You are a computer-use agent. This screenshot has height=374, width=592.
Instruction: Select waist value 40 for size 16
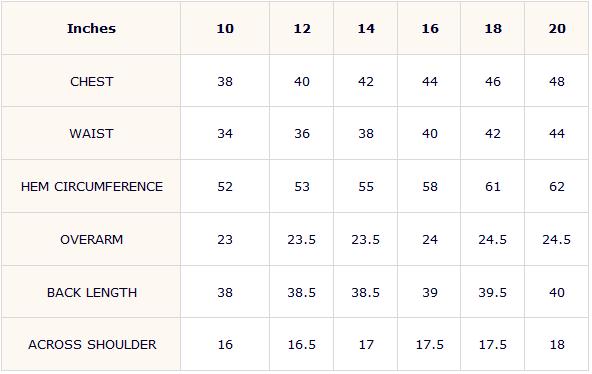click(430, 134)
